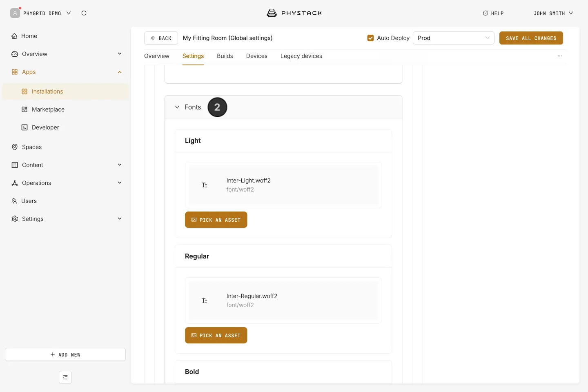Expand the Operations sidebar chevron
Image resolution: width=588 pixels, height=392 pixels.
[x=120, y=183]
